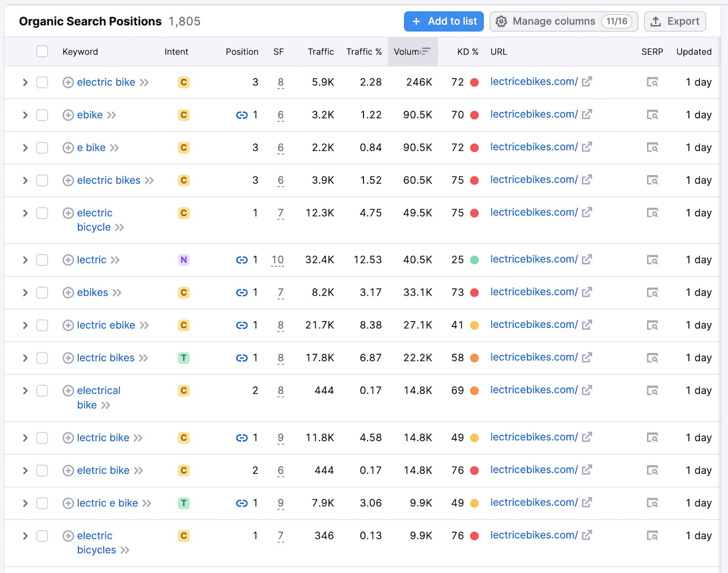Expand the ebikes row details
This screenshot has height=573, width=728.
[x=25, y=293]
